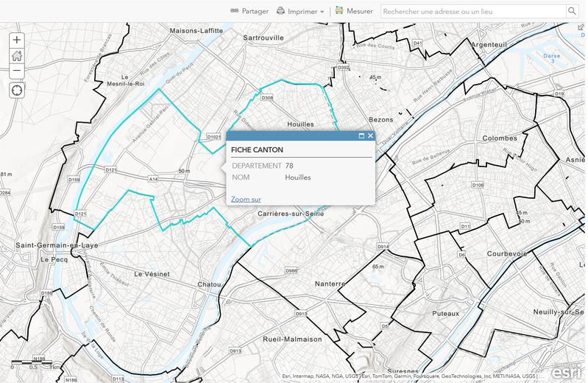Screen dimensions: 588x383
Task: Click the Rueil-Malmaison label on map
Action: [292, 340]
